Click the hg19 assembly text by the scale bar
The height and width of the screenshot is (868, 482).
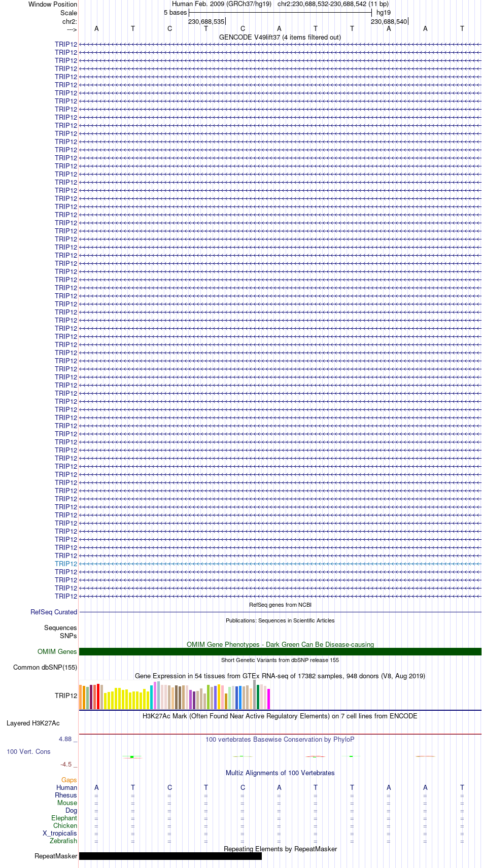[x=384, y=13]
